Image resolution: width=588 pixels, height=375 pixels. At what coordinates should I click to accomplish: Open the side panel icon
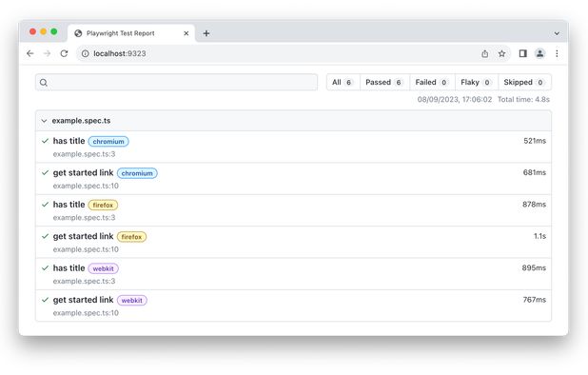522,53
